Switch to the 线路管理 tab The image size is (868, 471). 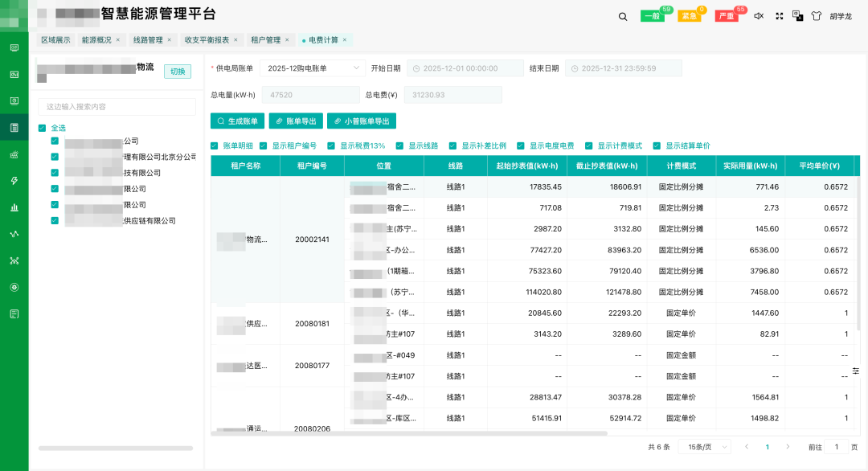(x=148, y=39)
